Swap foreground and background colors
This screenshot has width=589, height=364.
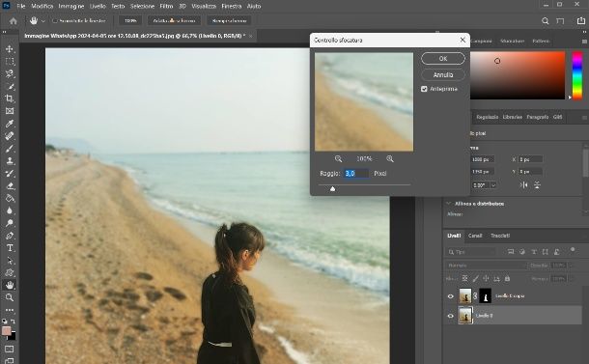pos(13,322)
